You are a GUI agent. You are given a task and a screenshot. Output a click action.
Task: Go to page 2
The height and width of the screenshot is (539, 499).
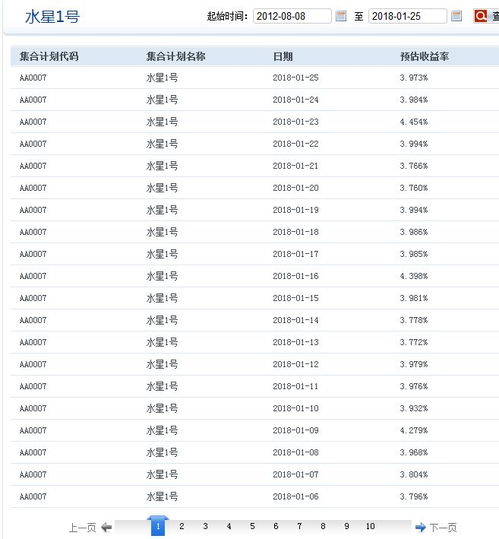181,526
